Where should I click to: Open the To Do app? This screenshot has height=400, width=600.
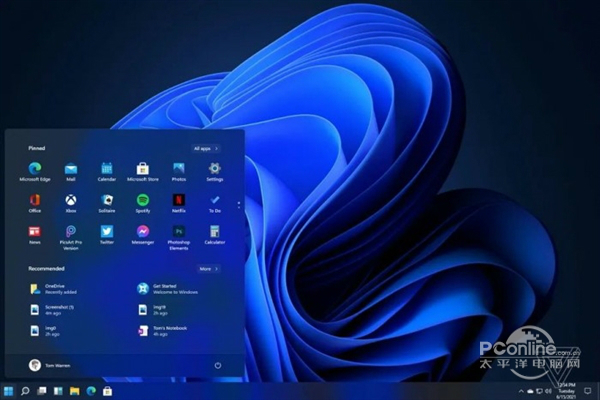coord(215,203)
